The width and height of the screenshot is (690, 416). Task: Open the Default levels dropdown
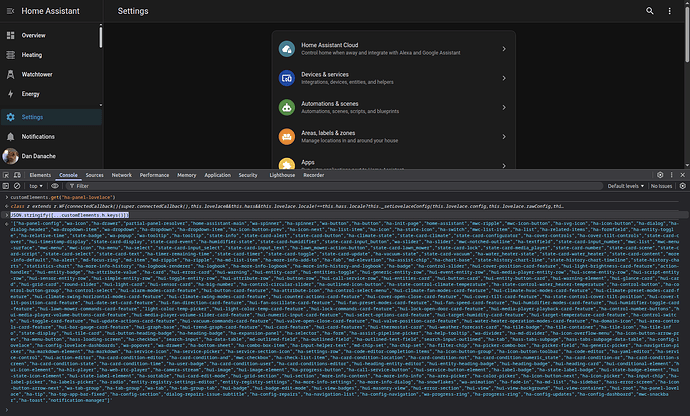[x=625, y=186]
